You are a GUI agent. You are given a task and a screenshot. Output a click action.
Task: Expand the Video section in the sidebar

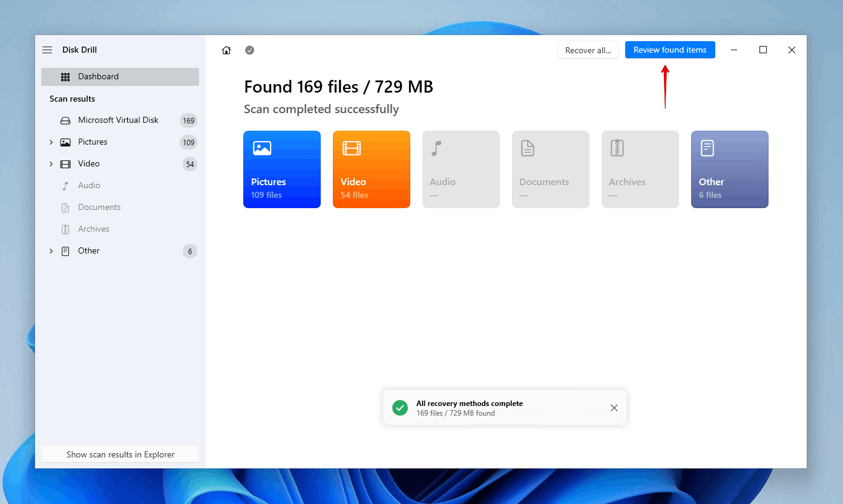(x=51, y=163)
